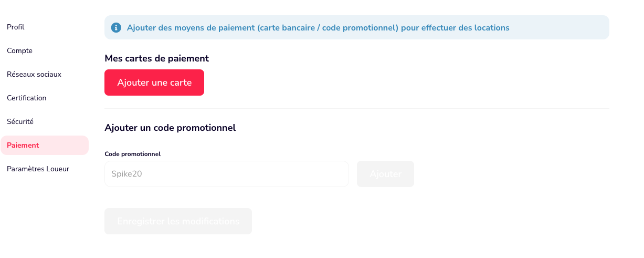Click the blue info icon in the banner

tap(116, 27)
